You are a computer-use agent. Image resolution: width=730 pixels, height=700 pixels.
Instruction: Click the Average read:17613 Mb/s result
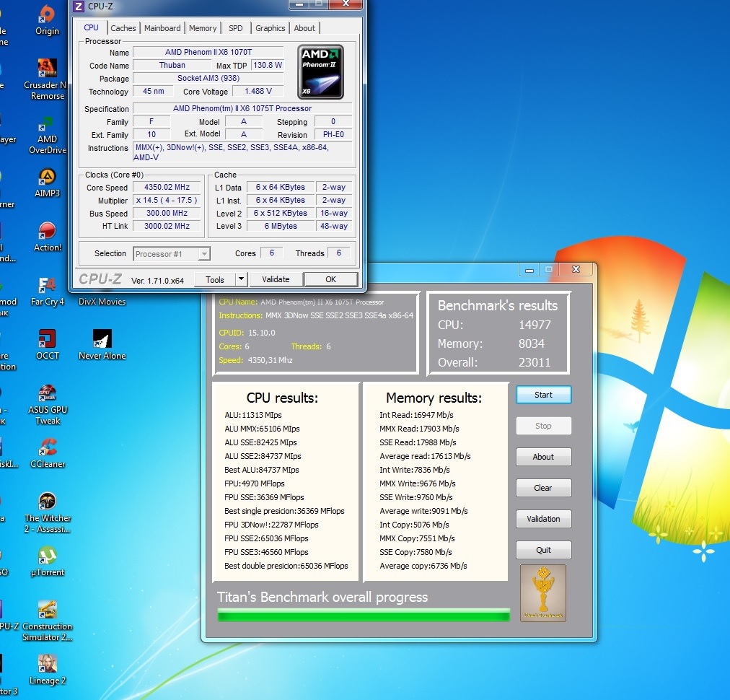tap(425, 456)
